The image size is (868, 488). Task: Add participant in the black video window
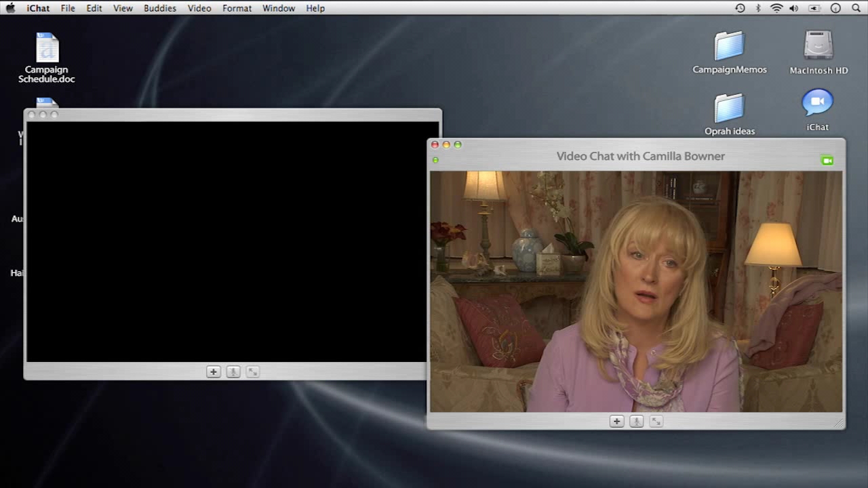tap(213, 371)
